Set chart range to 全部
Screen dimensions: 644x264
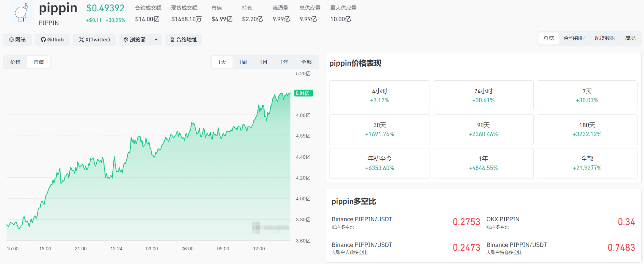306,62
